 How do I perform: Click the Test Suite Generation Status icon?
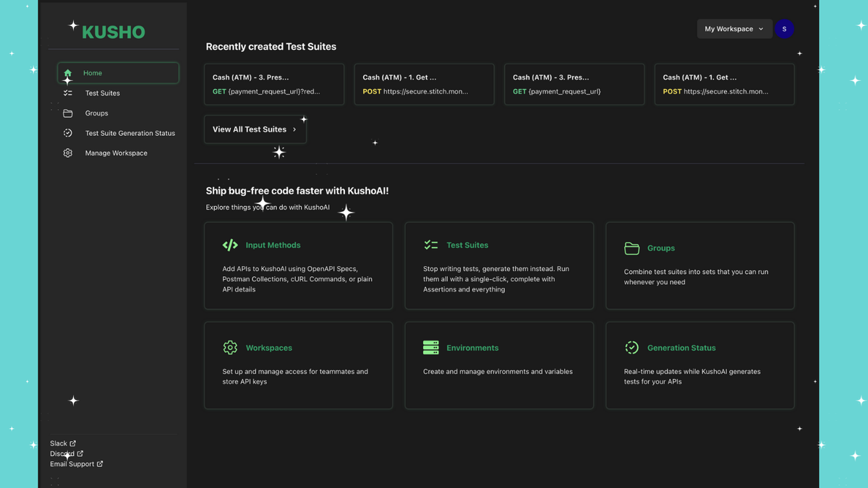click(68, 133)
